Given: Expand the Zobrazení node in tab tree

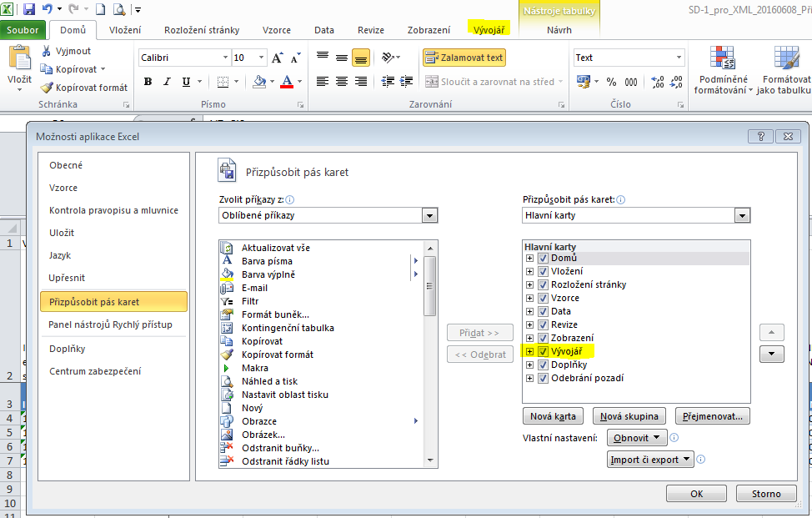Looking at the screenshot, I should 529,339.
